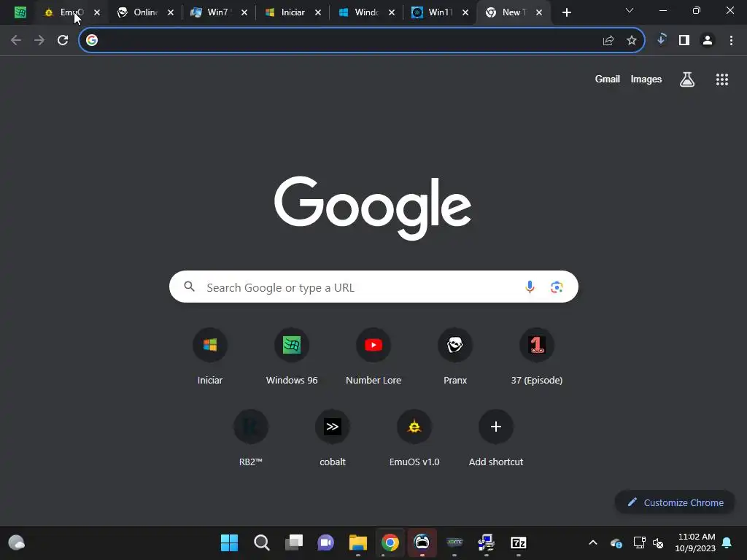Bookmark this tab with the star icon
Viewport: 747px width, 560px height.
click(x=631, y=40)
